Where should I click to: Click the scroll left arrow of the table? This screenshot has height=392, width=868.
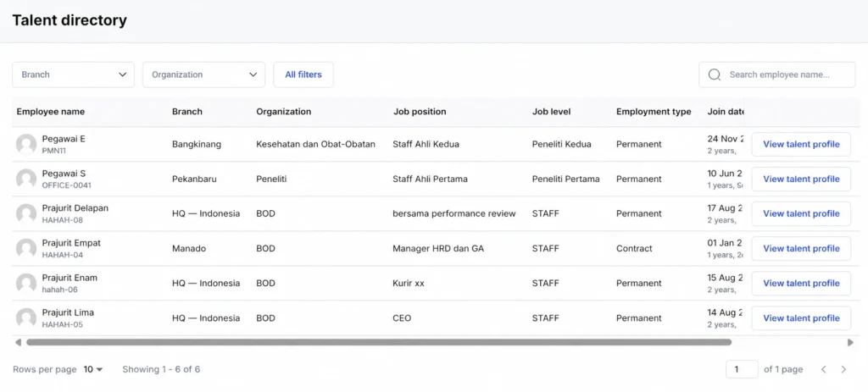coord(19,343)
